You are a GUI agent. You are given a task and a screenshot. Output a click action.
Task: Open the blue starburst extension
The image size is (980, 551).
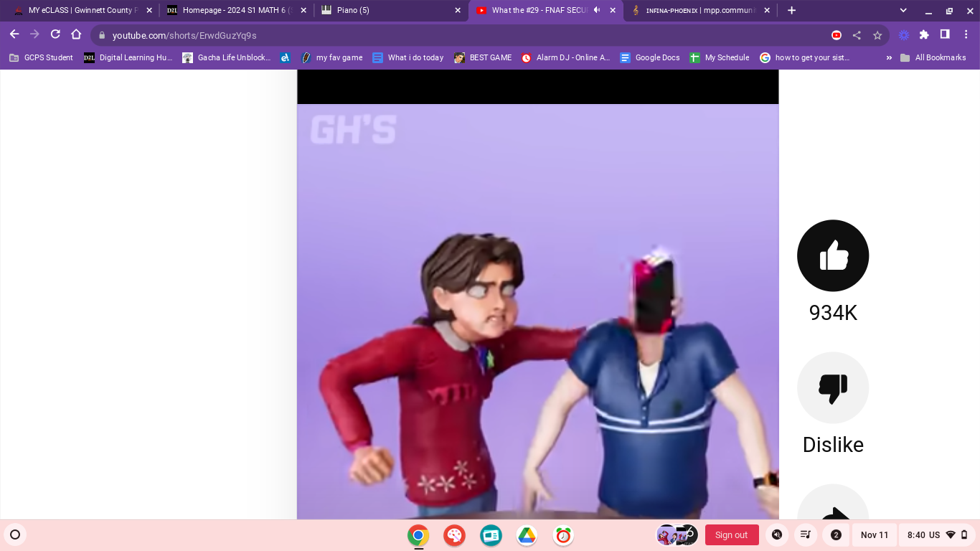click(904, 34)
